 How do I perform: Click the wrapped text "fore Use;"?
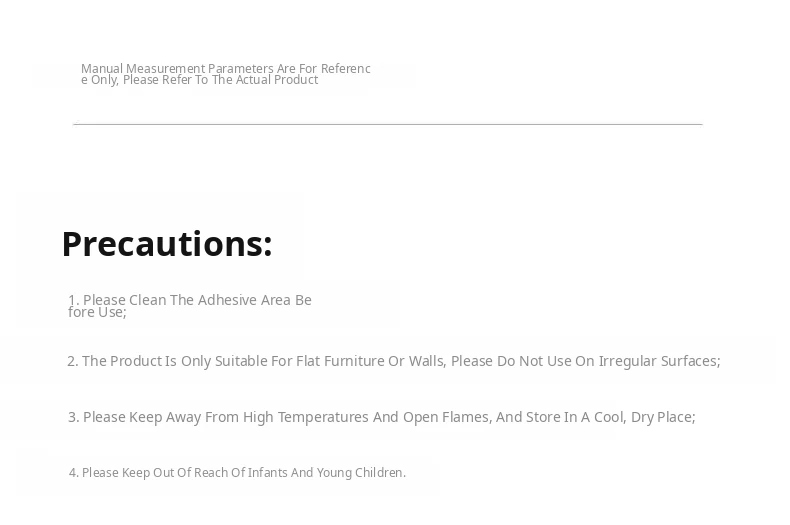97,312
